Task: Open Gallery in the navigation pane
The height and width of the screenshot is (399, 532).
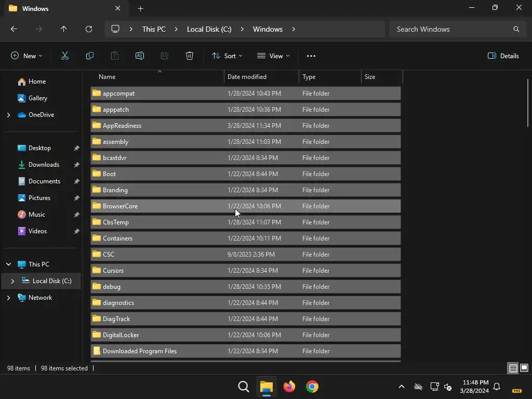Action: pyautogui.click(x=37, y=98)
